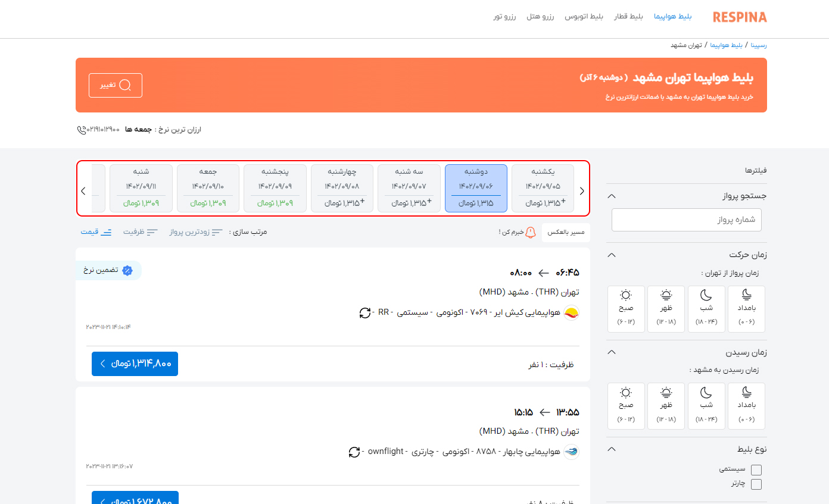Click the تغییر search change button
Viewport: 829px width, 504px height.
[x=116, y=85]
